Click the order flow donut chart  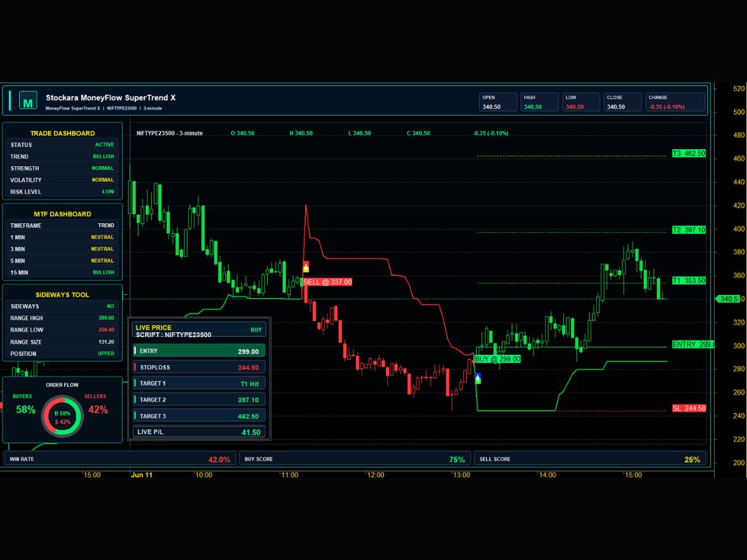[62, 418]
